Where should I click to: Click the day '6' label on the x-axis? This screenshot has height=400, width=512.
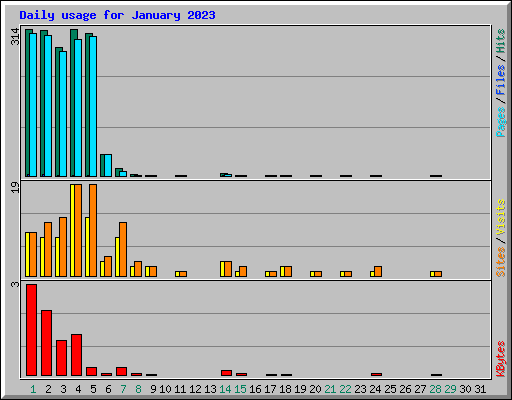click(x=108, y=389)
